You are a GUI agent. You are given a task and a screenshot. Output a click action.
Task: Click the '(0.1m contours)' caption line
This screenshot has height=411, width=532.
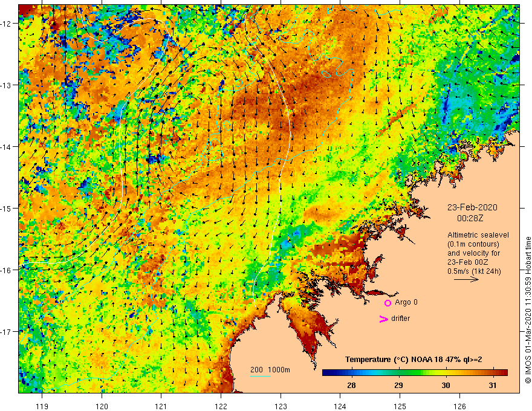pos(473,244)
